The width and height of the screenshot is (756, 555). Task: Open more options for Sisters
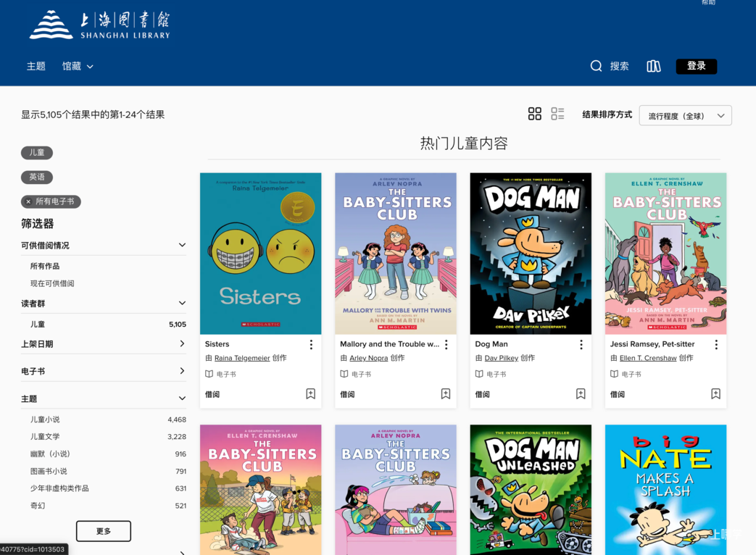(x=311, y=344)
